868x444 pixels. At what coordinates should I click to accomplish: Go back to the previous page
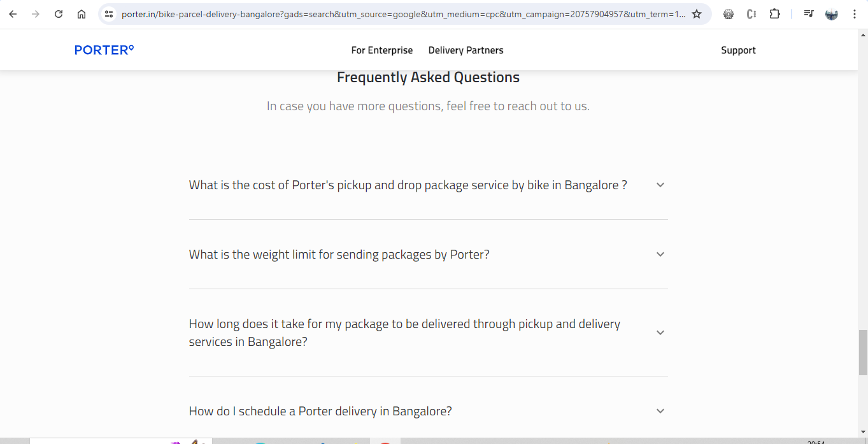click(x=13, y=14)
